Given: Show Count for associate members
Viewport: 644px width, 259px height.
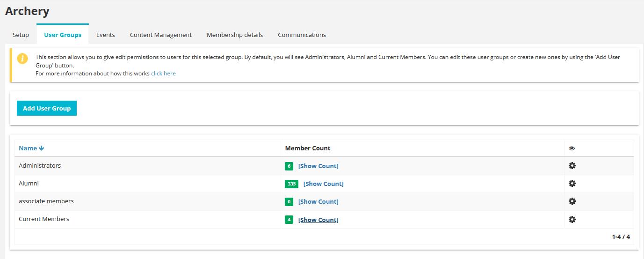Looking at the screenshot, I should click(x=318, y=202).
